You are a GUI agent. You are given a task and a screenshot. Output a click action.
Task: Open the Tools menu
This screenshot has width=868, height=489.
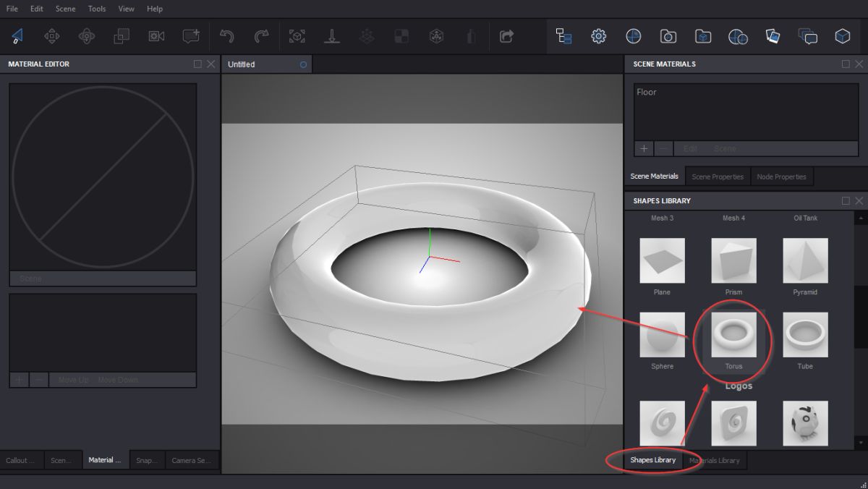(x=97, y=9)
